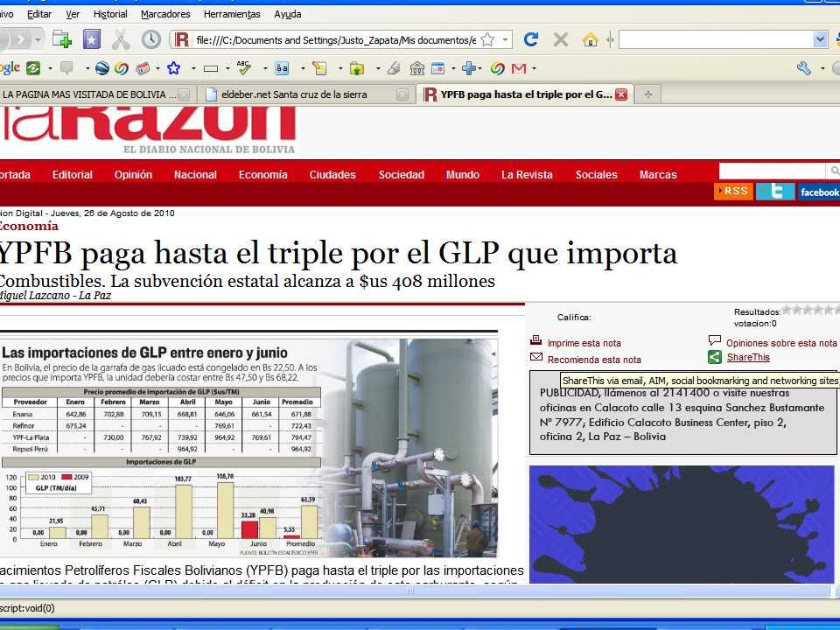Click the scissors cut icon
Image resolution: width=840 pixels, height=630 pixels.
[x=121, y=39]
